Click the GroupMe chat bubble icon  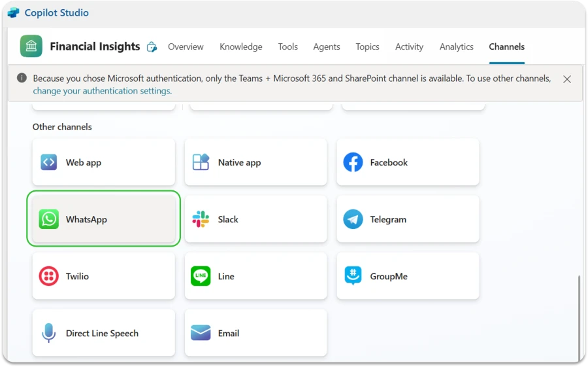coord(353,276)
